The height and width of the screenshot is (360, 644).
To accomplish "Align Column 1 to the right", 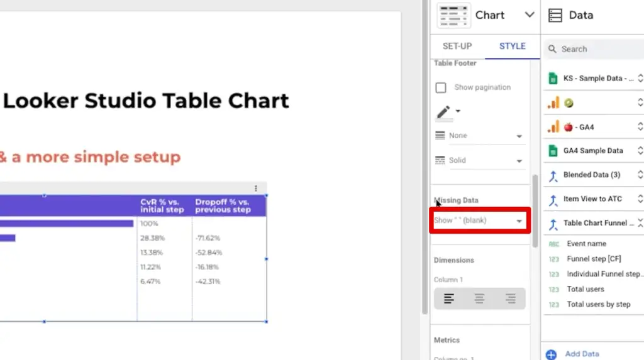I will point(511,298).
